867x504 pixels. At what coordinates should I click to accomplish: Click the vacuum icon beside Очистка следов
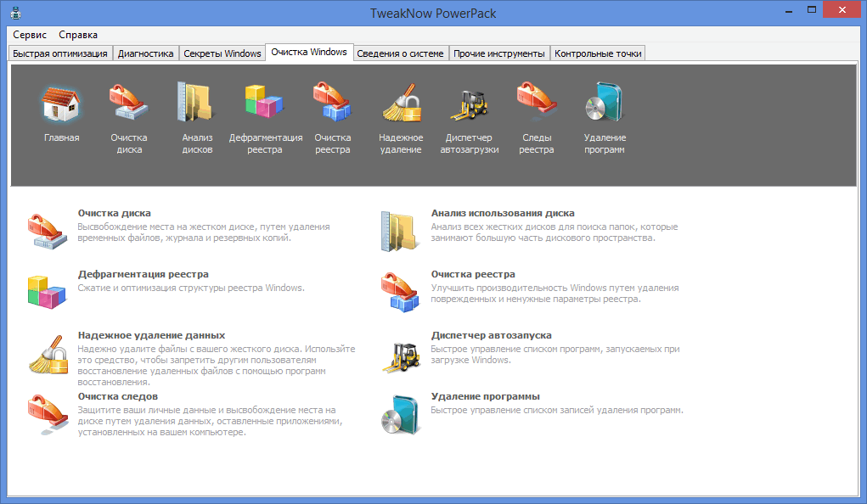coord(48,414)
